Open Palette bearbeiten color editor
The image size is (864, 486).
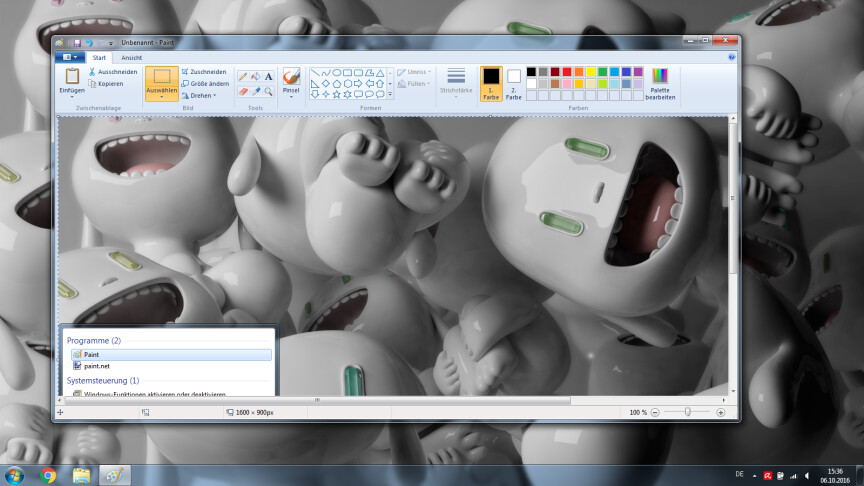click(660, 84)
